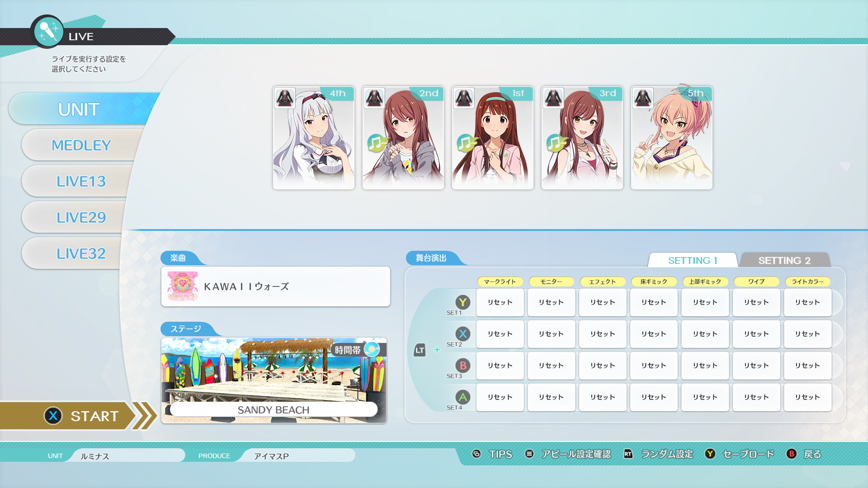Viewport: 868px width, 488px height.
Task: Click the TIPS label
Action: coord(500,454)
